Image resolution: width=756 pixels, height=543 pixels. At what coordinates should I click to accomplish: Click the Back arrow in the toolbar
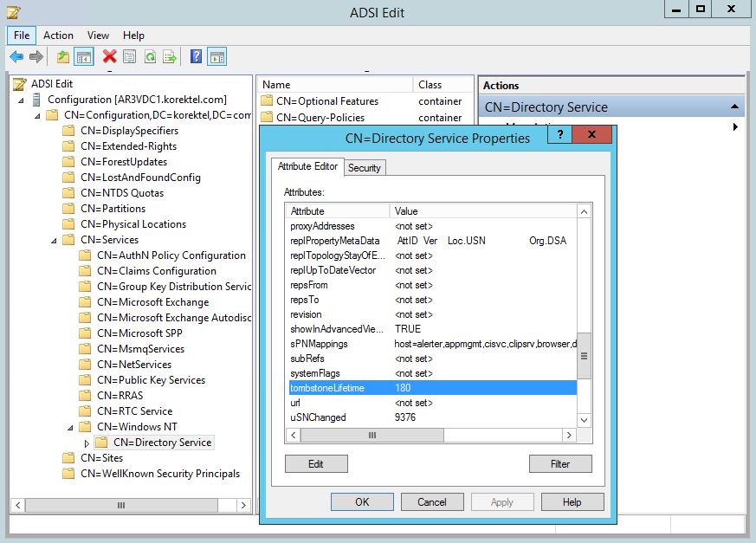coord(16,57)
